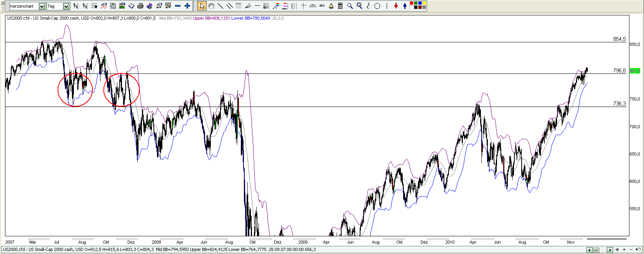Select the colored Fibonacci retracement tool

[x=276, y=6]
